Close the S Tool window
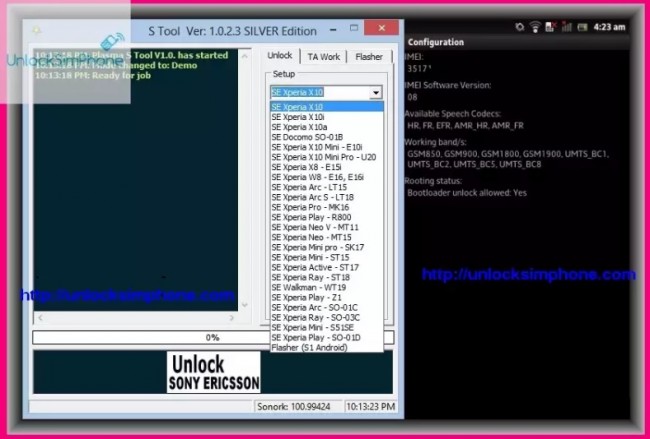 tap(381, 28)
